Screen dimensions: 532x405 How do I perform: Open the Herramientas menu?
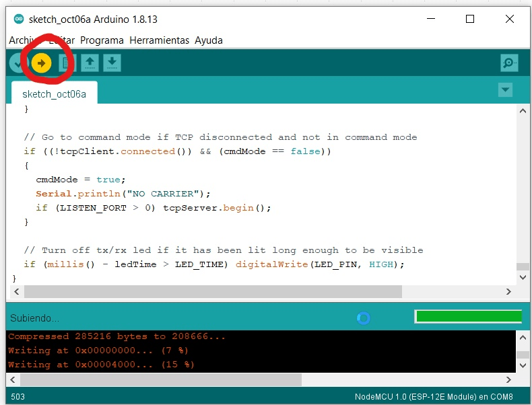tap(159, 40)
